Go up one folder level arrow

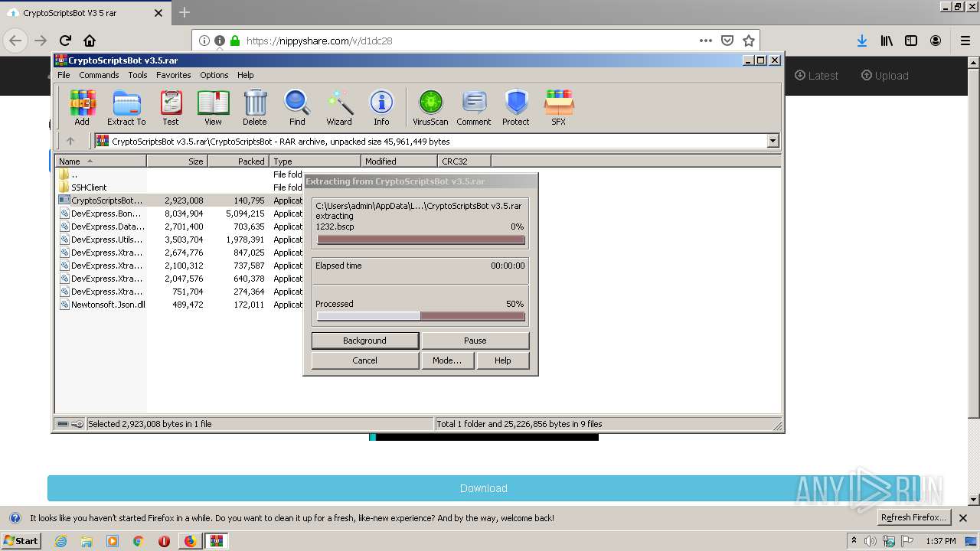70,141
